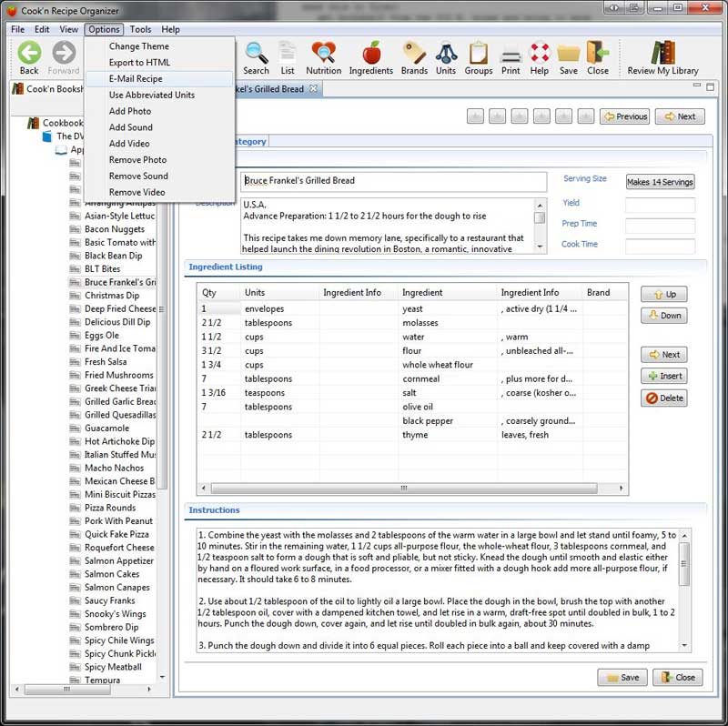The height and width of the screenshot is (726, 728).
Task: Select Guacamole in the recipe tree
Action: [x=106, y=428]
